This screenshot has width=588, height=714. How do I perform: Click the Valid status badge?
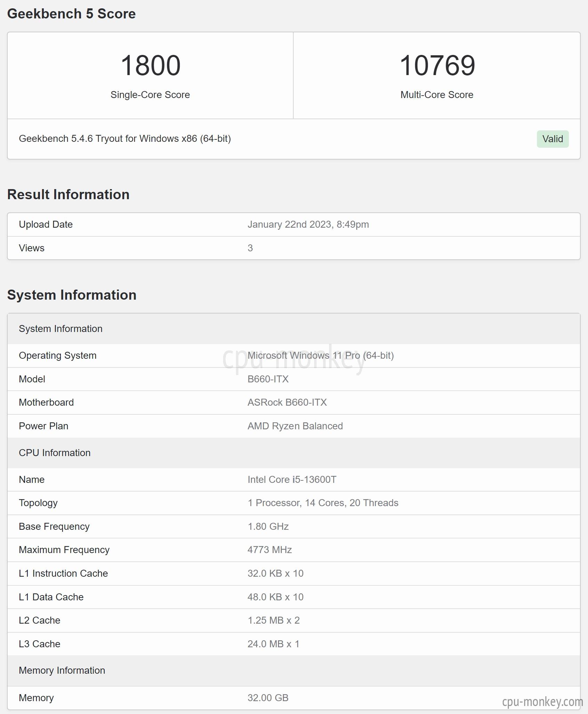point(553,139)
